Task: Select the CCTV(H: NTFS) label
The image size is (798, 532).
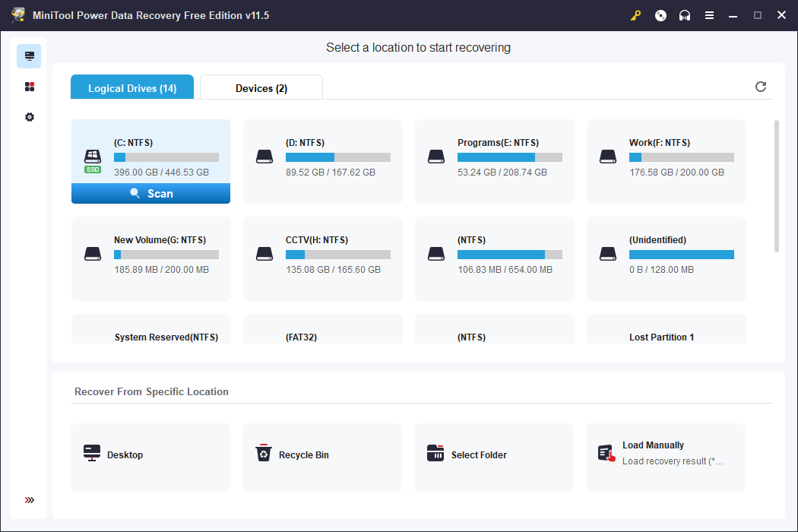Action: pos(317,240)
